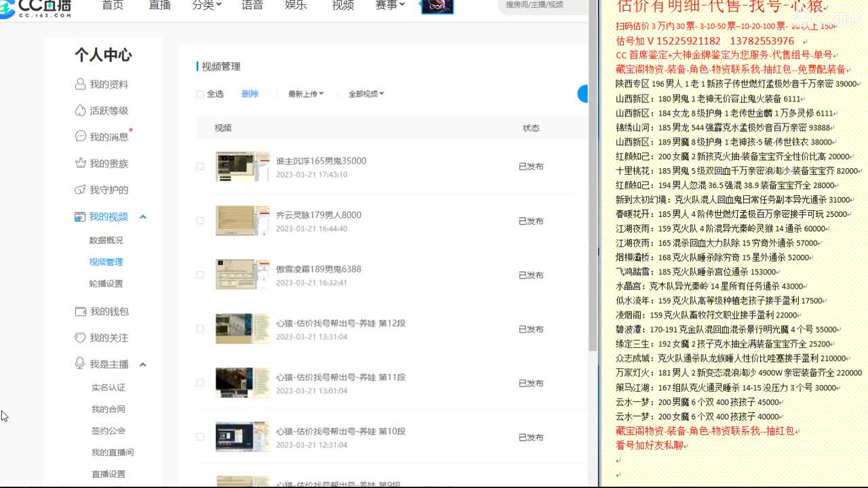Open the user avatar in top bar
Image resolution: width=868 pixels, height=488 pixels.
pos(437,6)
